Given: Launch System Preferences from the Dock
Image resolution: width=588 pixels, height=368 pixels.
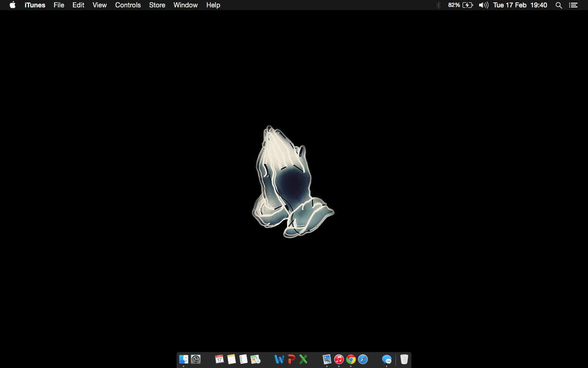Looking at the screenshot, I should (196, 359).
